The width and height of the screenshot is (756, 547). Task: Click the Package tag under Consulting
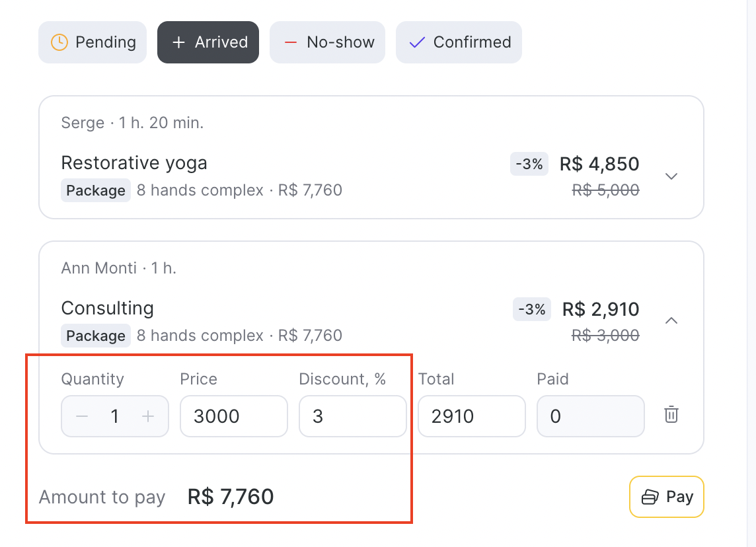pos(96,336)
